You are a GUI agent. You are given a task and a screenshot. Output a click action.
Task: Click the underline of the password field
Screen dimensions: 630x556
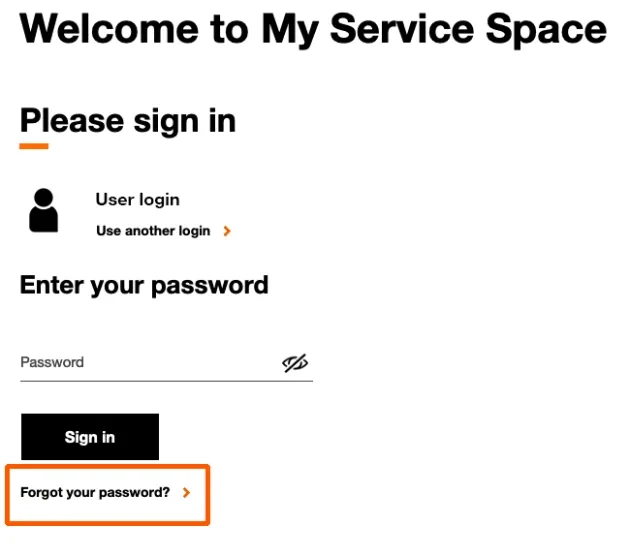pyautogui.click(x=166, y=381)
